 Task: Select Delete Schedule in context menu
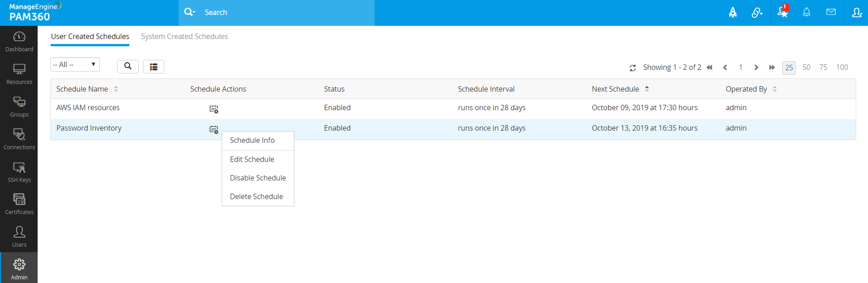(256, 196)
